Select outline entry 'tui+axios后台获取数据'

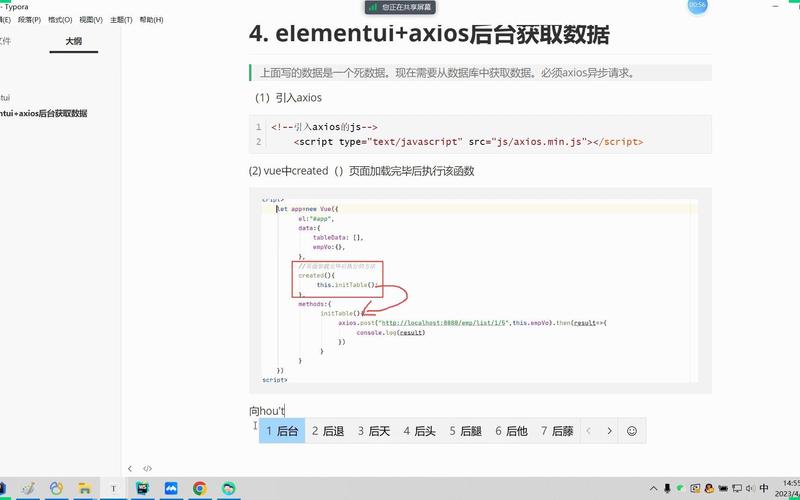point(43,113)
